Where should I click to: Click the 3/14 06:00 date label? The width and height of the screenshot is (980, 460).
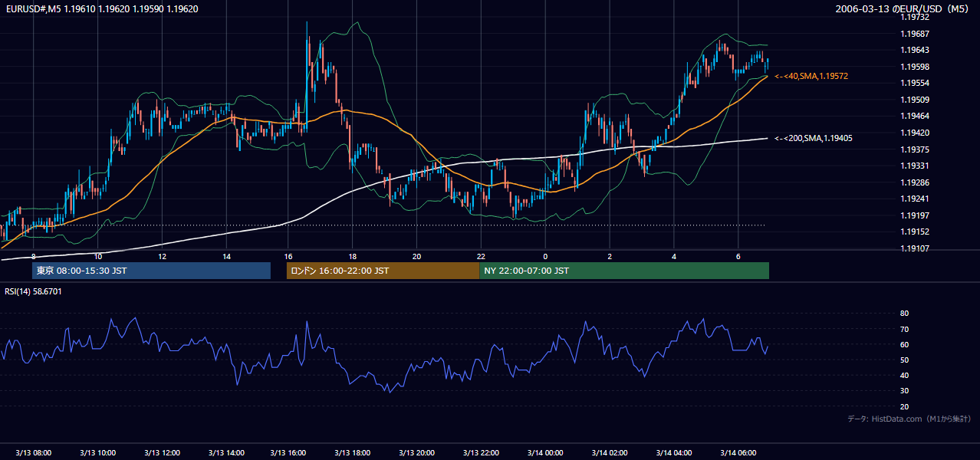coord(739,453)
